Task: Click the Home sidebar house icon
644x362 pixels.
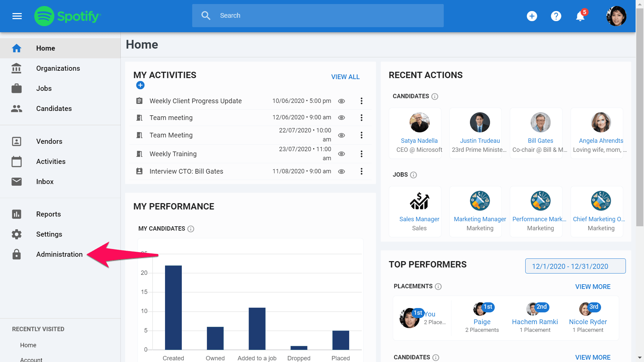Action: point(16,48)
